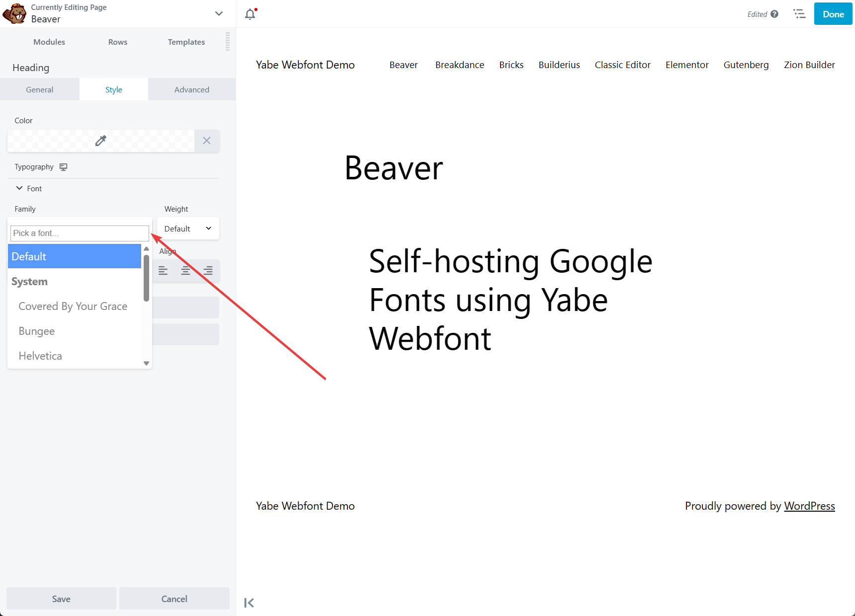The width and height of the screenshot is (855, 616).
Task: Click the WordPress footer link
Action: click(809, 506)
